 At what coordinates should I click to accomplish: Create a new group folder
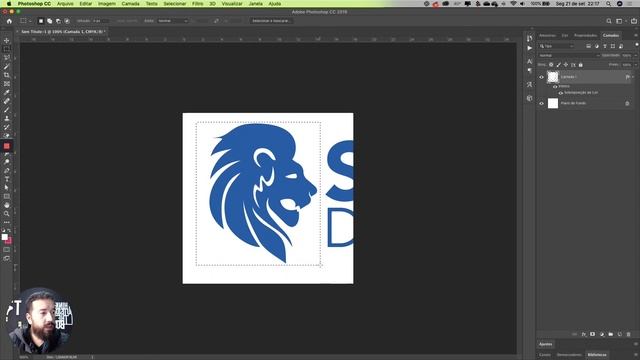[x=611, y=334]
